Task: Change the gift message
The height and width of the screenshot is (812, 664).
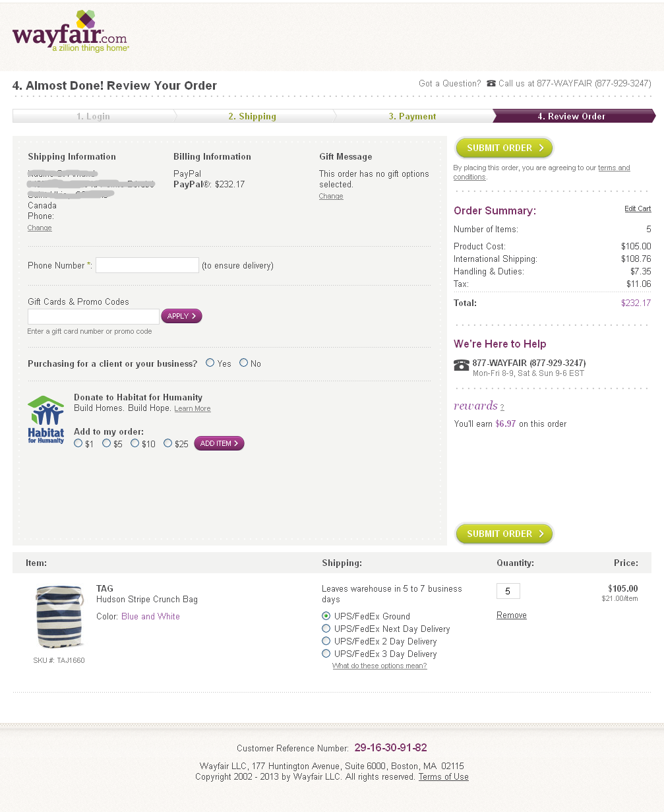Action: click(x=331, y=196)
